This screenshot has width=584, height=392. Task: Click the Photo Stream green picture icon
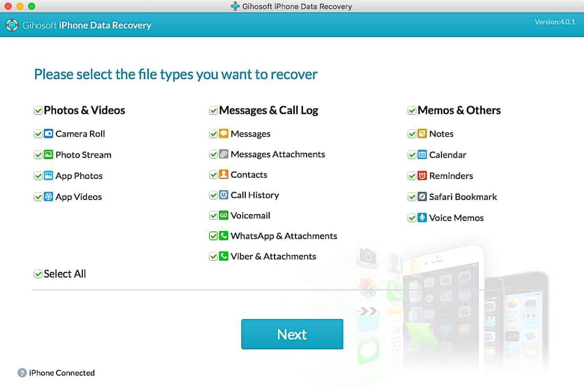(48, 155)
